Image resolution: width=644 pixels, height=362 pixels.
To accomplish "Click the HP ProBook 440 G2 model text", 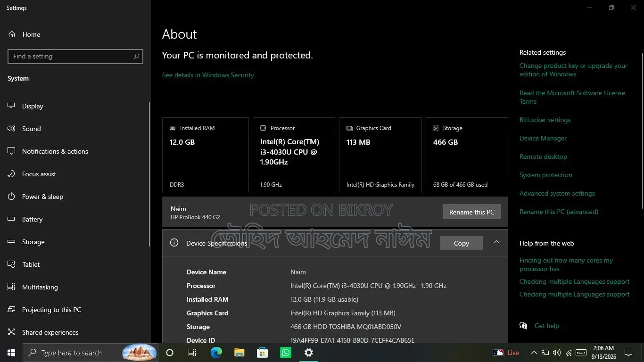I will pyautogui.click(x=195, y=217).
